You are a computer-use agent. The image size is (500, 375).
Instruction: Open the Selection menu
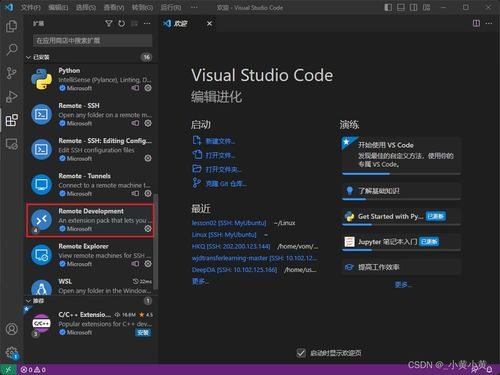coord(86,7)
